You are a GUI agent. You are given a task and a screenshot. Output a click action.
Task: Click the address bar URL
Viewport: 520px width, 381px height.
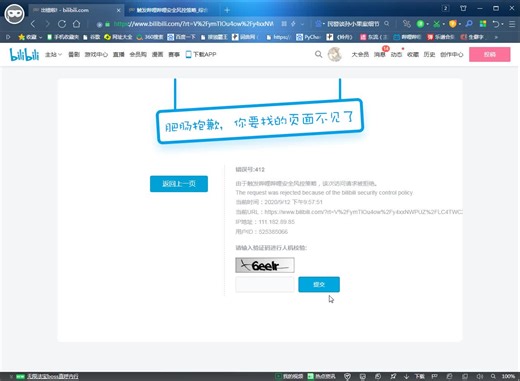click(193, 24)
